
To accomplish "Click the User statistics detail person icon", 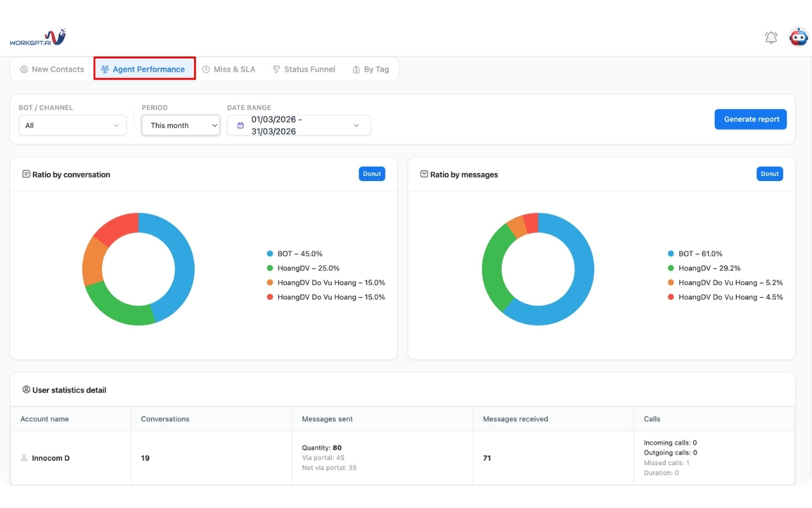I will coord(26,390).
